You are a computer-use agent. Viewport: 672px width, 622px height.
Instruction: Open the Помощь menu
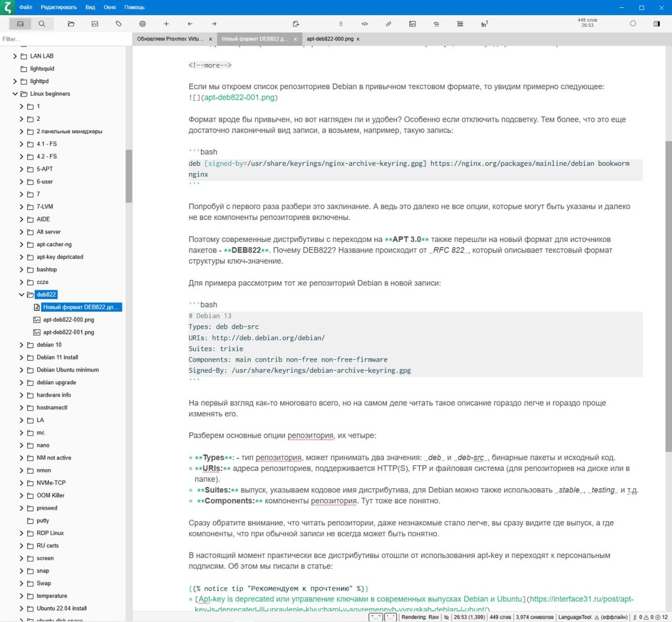pyautogui.click(x=134, y=7)
